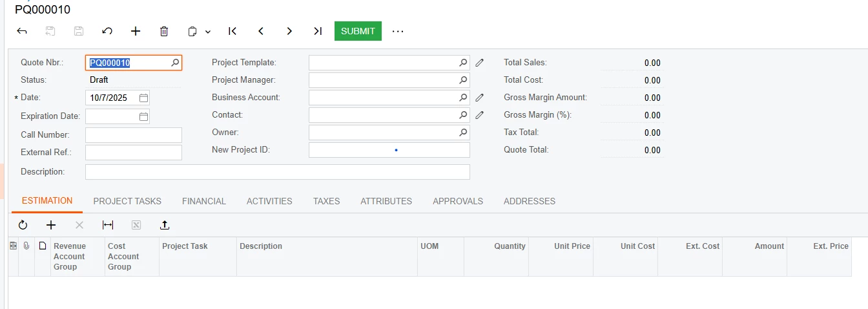Viewport: 868px width, 309px height.
Task: Sort by Project Task column header
Action: (198, 257)
